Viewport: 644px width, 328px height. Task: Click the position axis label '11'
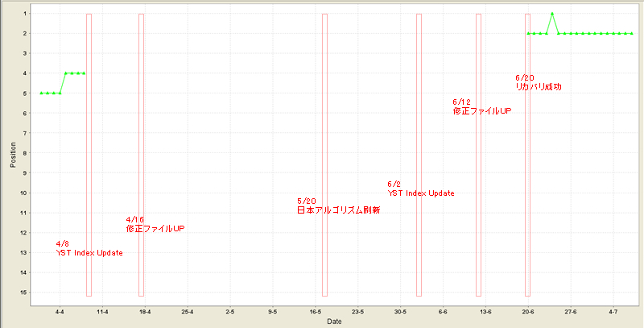[23, 213]
